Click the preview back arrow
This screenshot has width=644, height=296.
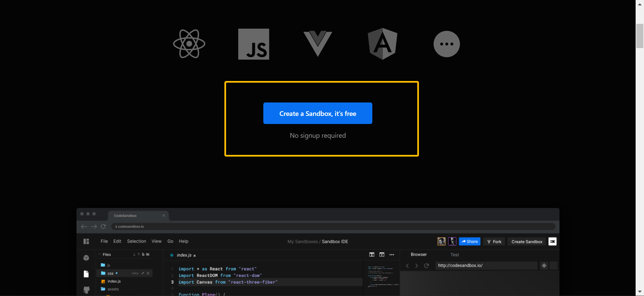pyautogui.click(x=407, y=265)
